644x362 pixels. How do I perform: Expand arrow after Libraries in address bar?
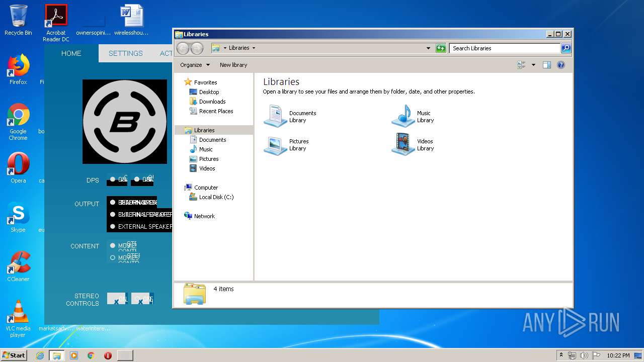(254, 48)
